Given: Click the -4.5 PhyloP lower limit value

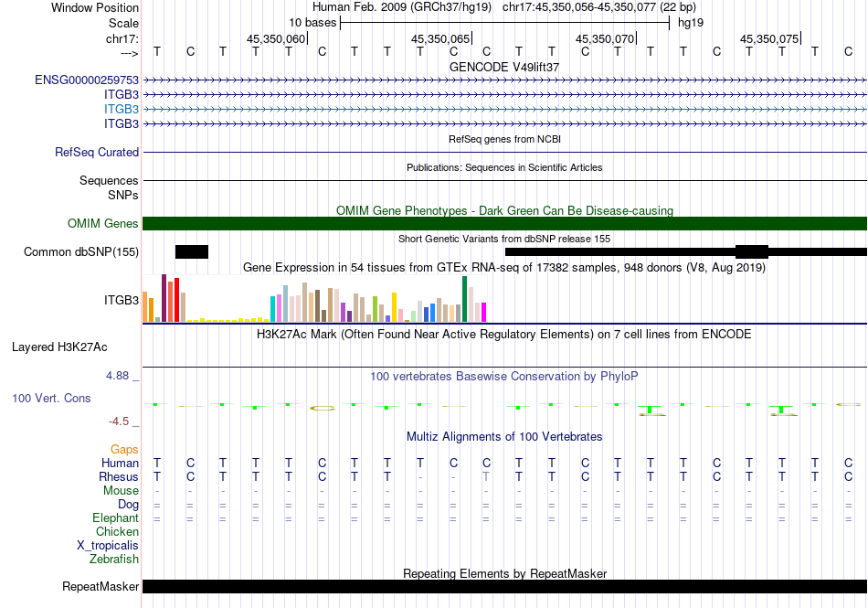Looking at the screenshot, I should 119,421.
